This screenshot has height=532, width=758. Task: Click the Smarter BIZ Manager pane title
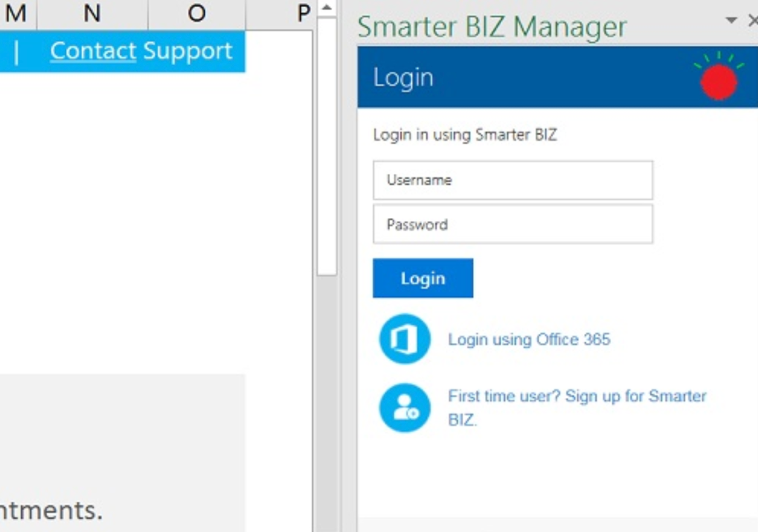pyautogui.click(x=492, y=26)
